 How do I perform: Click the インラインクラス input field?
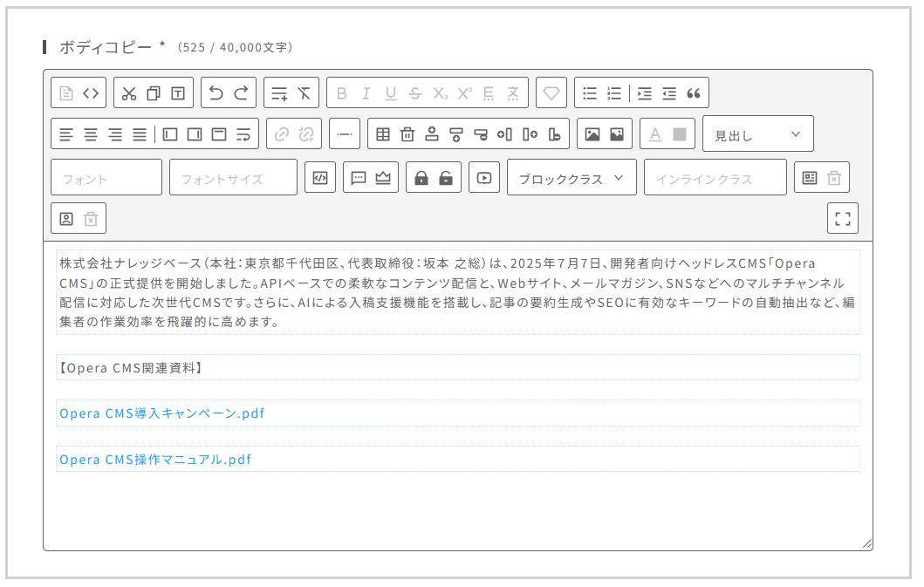[x=715, y=177]
